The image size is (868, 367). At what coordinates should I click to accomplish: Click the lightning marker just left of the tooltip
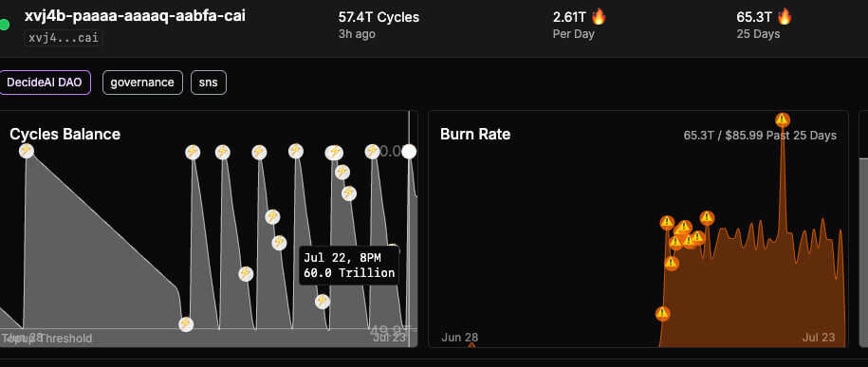(x=280, y=243)
